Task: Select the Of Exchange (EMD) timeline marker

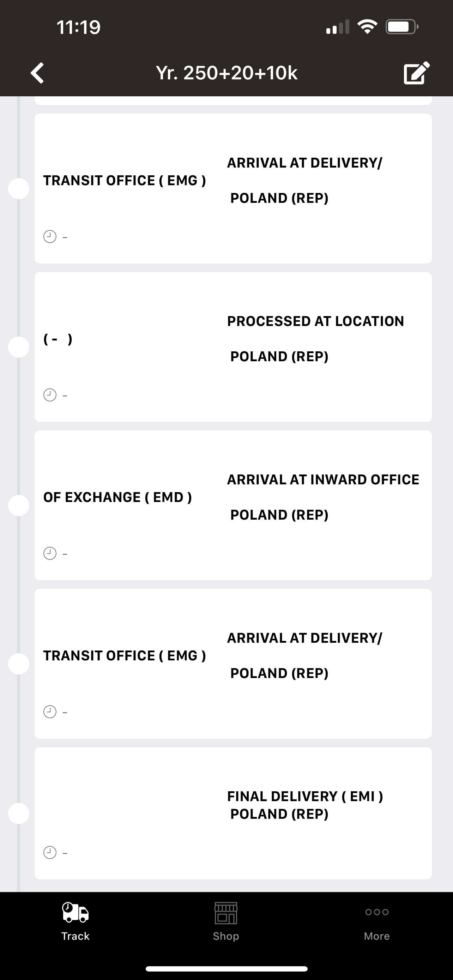Action: 19,506
